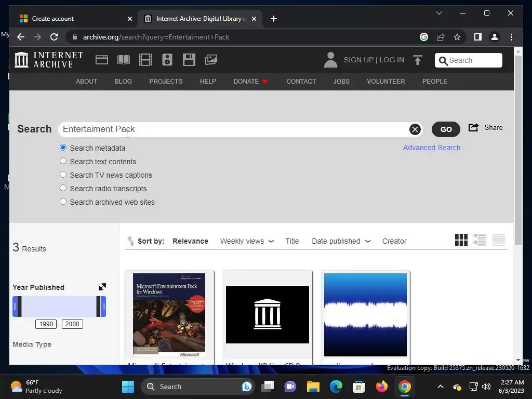Open the Software floppy disk icon
The height and width of the screenshot is (399, 532).
(x=189, y=60)
